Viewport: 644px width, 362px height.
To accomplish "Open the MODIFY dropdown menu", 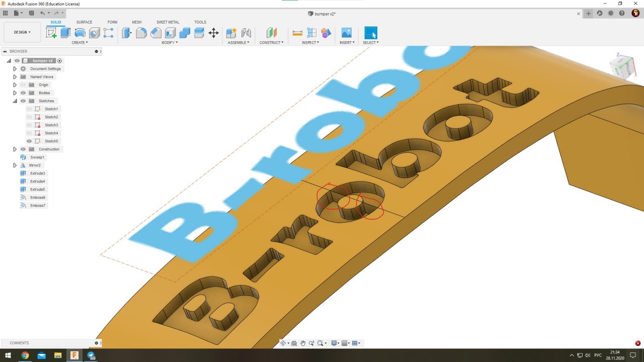I will click(170, 43).
